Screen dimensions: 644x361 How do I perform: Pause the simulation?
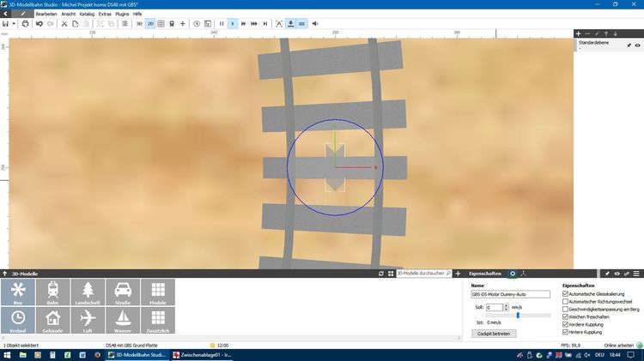pos(222,24)
